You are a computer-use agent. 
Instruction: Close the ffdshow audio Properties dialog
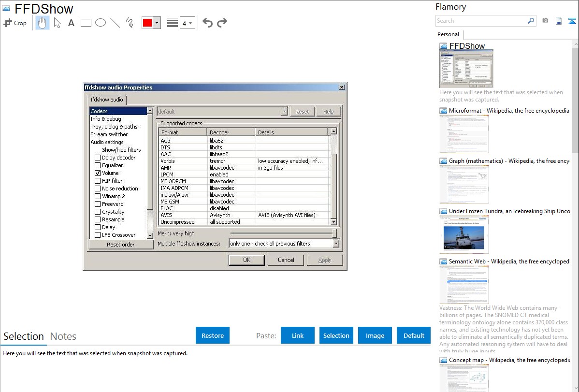[342, 87]
